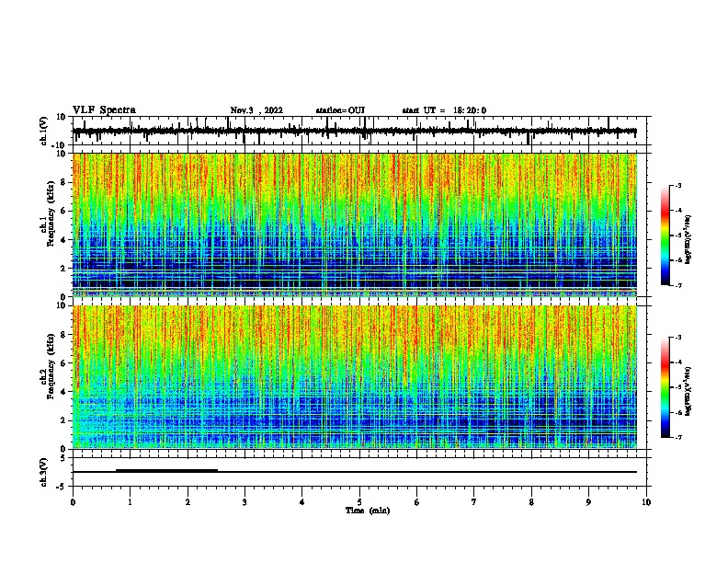Click the time axis tick label "5"

coord(359,502)
